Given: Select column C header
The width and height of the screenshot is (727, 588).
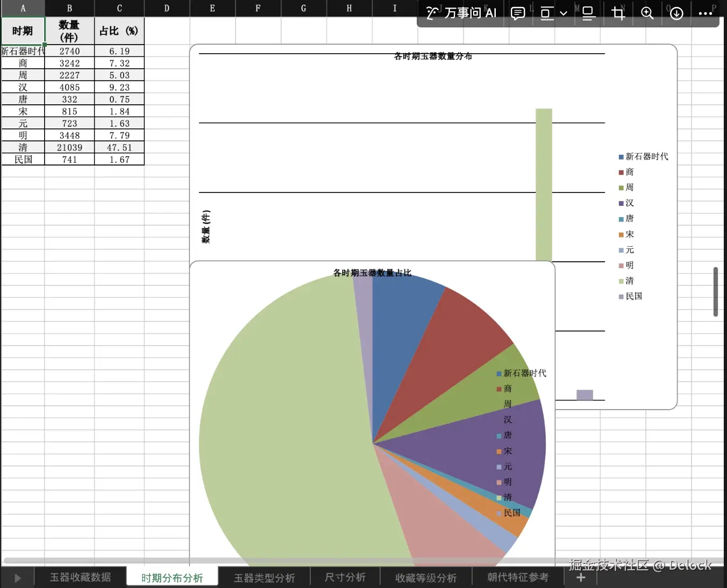Looking at the screenshot, I should click(119, 8).
